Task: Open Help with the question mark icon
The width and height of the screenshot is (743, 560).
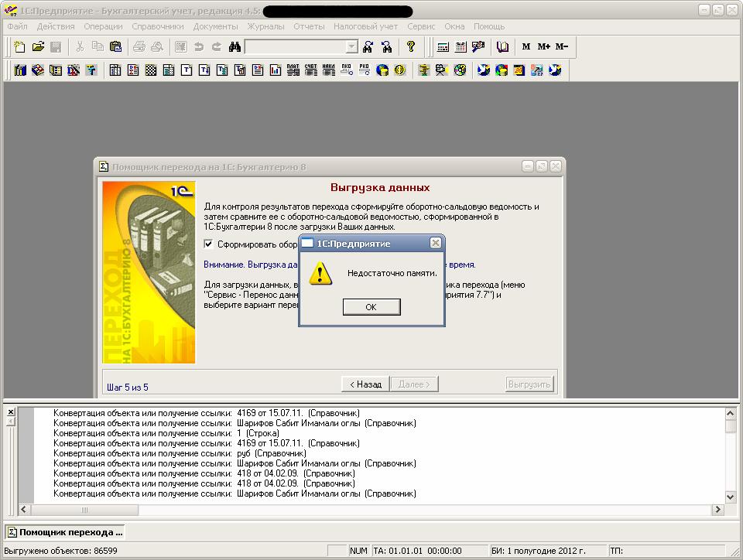Action: (x=410, y=46)
